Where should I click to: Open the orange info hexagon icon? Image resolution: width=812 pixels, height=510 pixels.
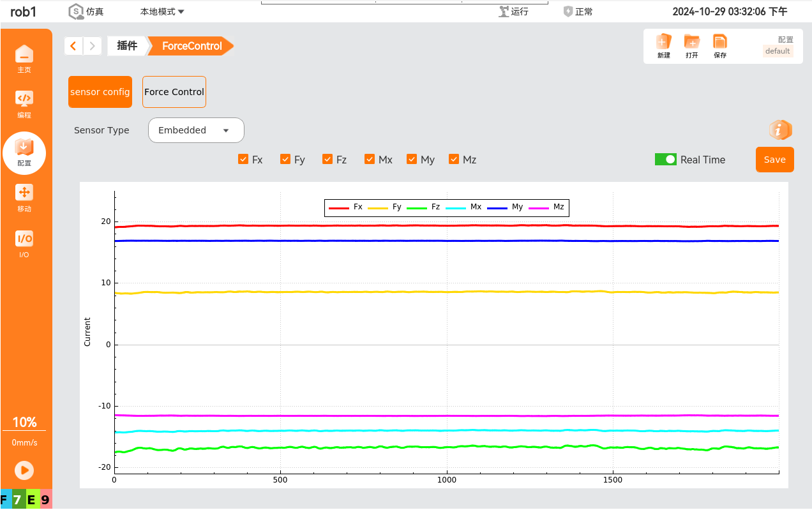780,130
